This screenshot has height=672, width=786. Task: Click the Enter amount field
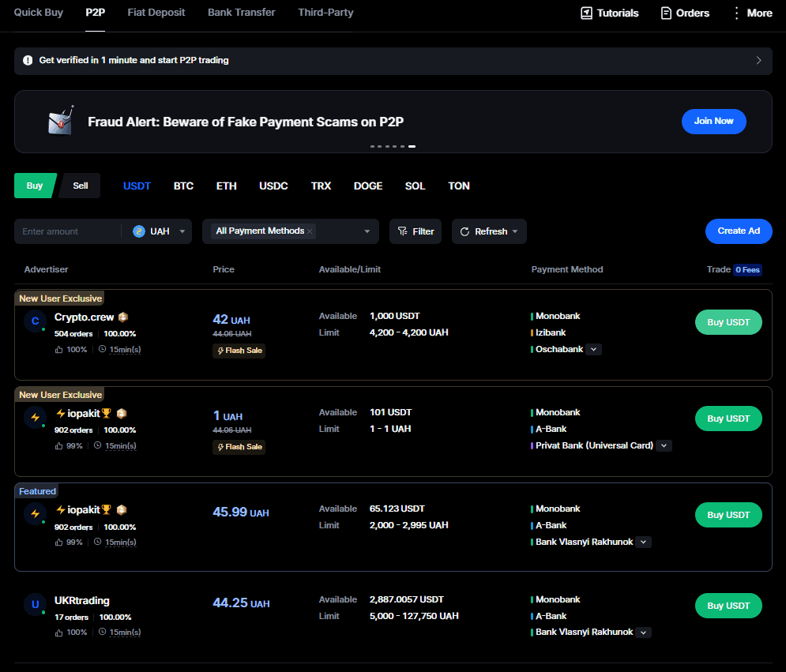[x=68, y=231]
